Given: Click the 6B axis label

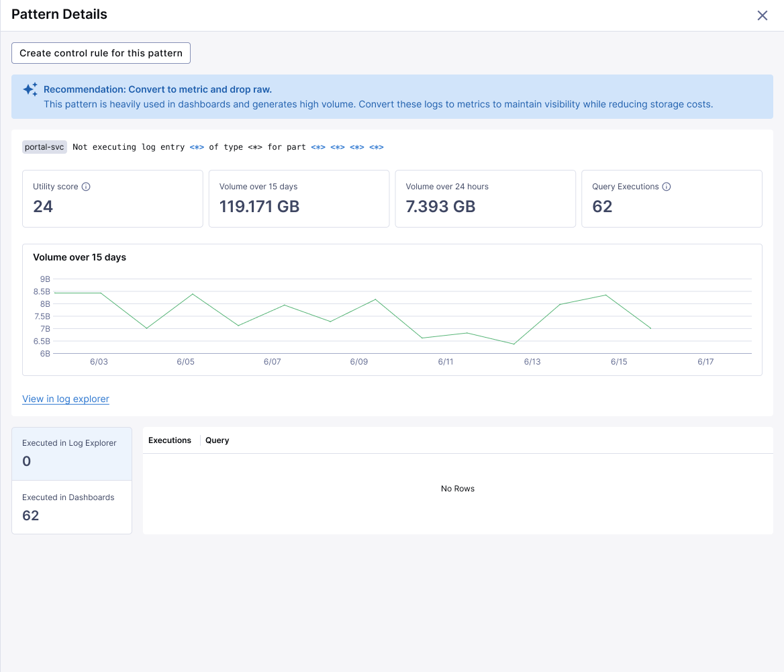Looking at the screenshot, I should [x=45, y=354].
